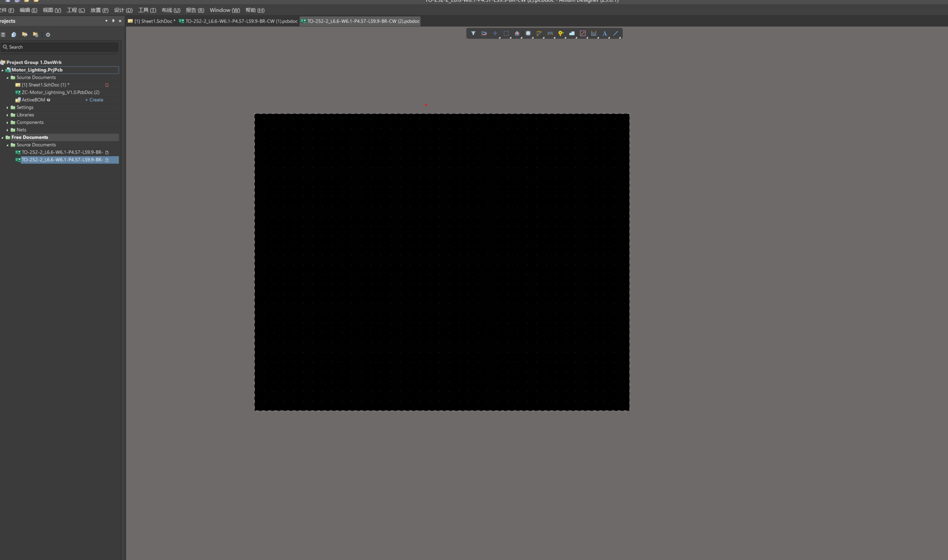Open the 工具 (T) menu
The image size is (948, 560).
147,10
